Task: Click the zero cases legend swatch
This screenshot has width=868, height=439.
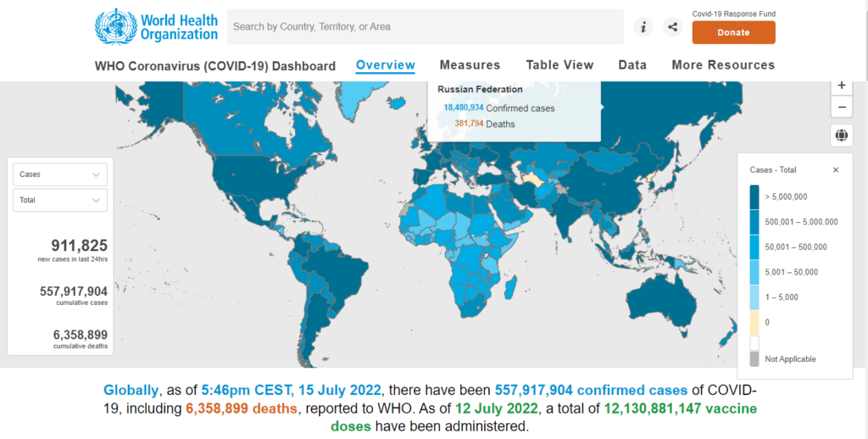Action: point(754,322)
